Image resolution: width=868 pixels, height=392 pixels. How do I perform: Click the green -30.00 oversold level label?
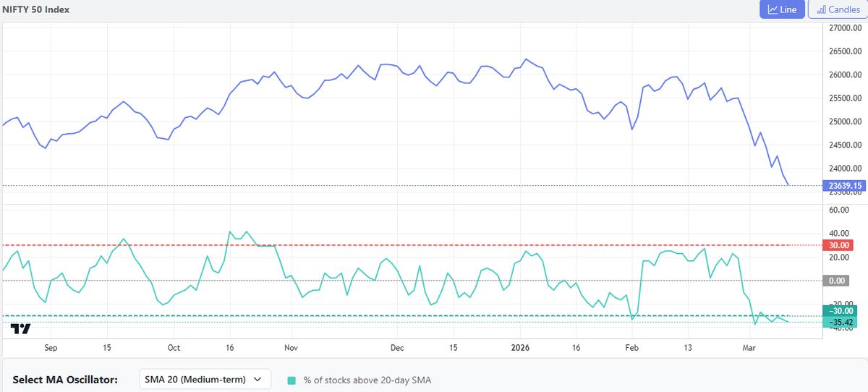[x=841, y=311]
